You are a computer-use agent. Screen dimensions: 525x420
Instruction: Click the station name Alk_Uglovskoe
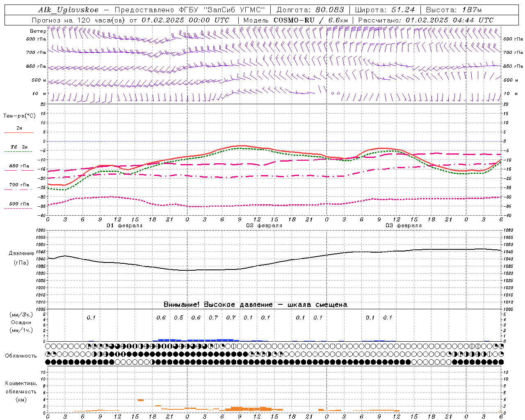point(68,10)
